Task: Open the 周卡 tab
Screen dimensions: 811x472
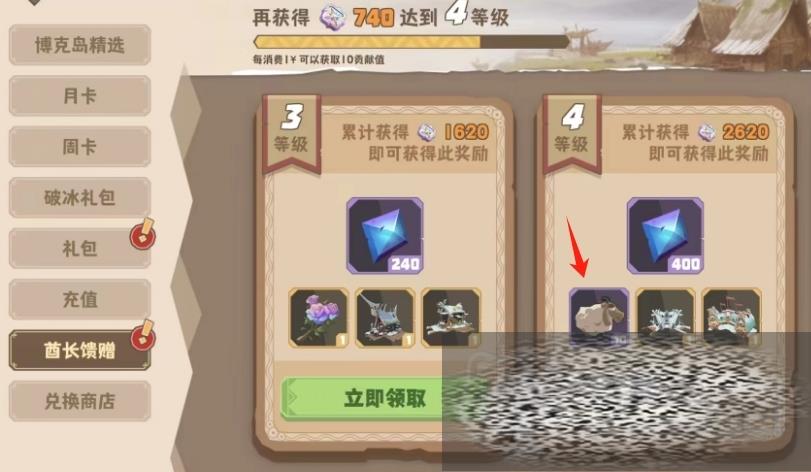Action: click(80, 146)
